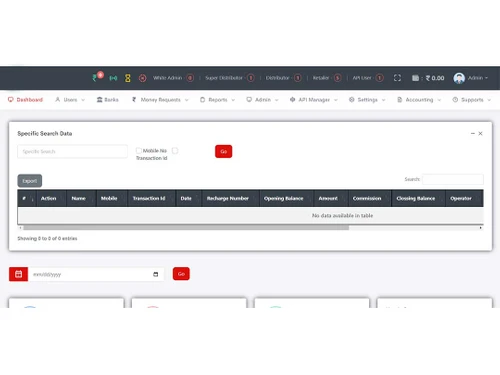
Task: Click the scrollbar left arrow
Action: coord(20,228)
